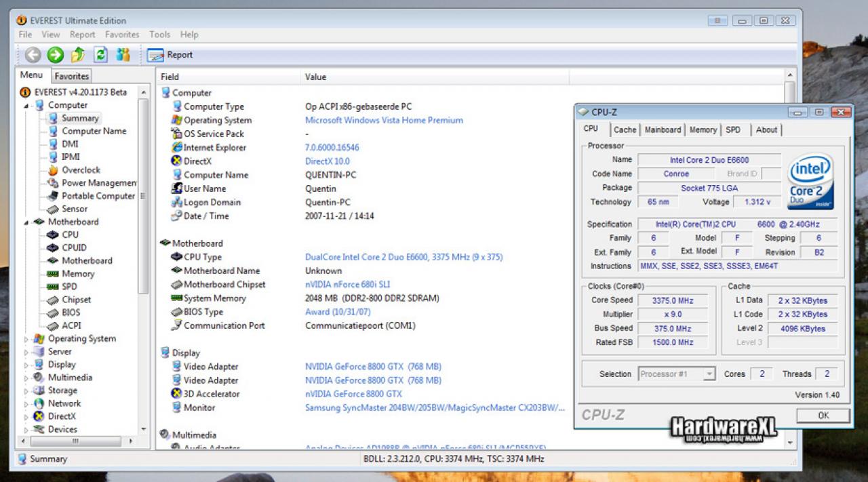Screen dimensions: 868x482
Task: Collapse the Computer tree node
Action: (x=27, y=106)
